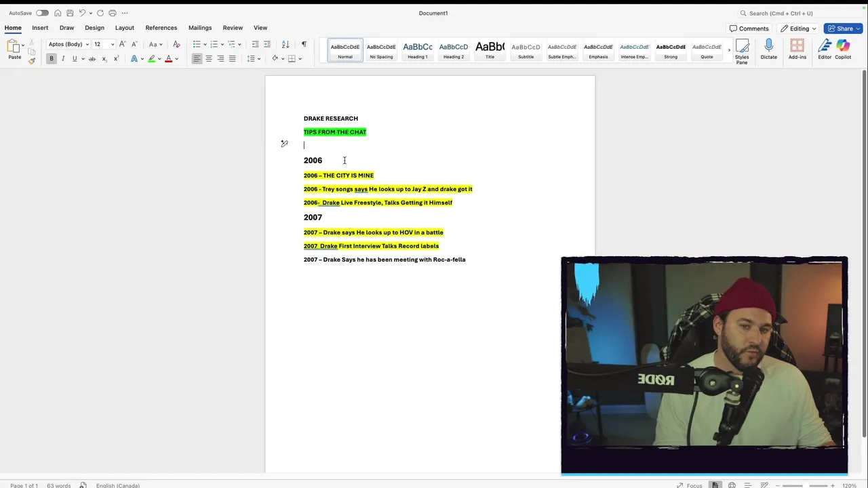Apply the Title style
Screen dimensions: 868x488
click(490, 50)
